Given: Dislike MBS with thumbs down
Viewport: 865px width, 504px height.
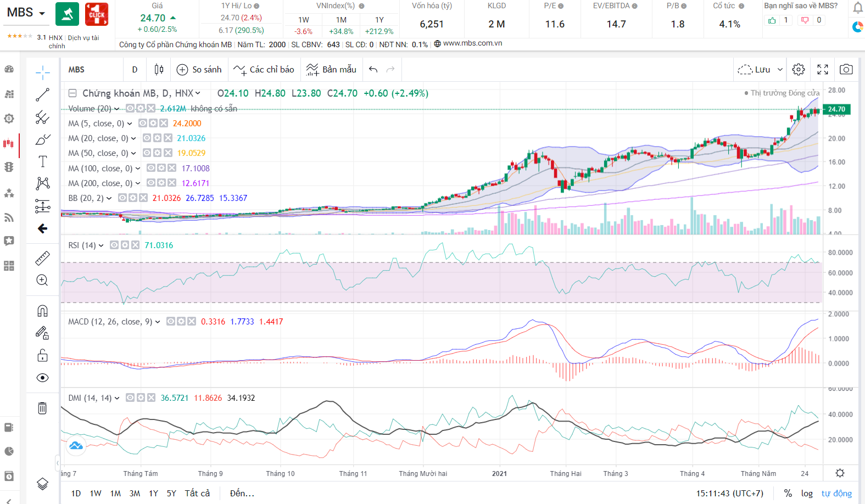Looking at the screenshot, I should pos(805,20).
